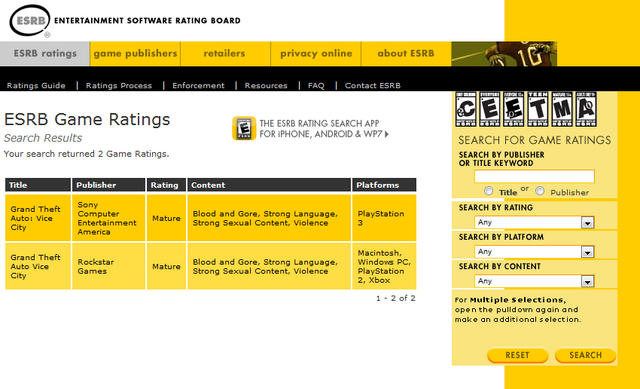Click the Mature rating in Rockstar row
640x389 pixels.
[x=166, y=266]
